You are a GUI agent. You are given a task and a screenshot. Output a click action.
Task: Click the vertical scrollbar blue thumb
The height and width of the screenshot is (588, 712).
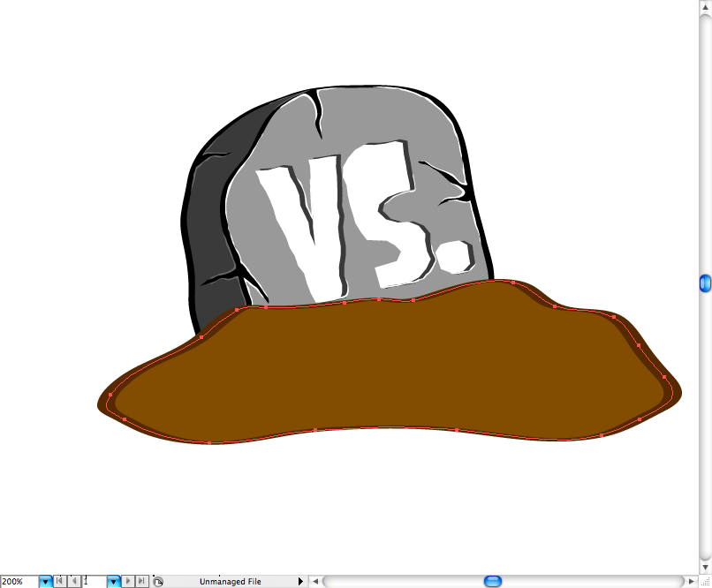point(705,283)
